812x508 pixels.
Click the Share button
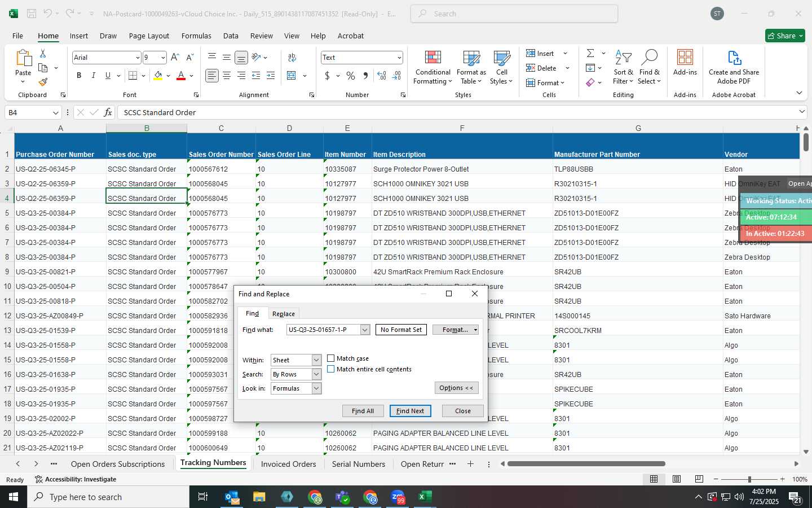785,36
